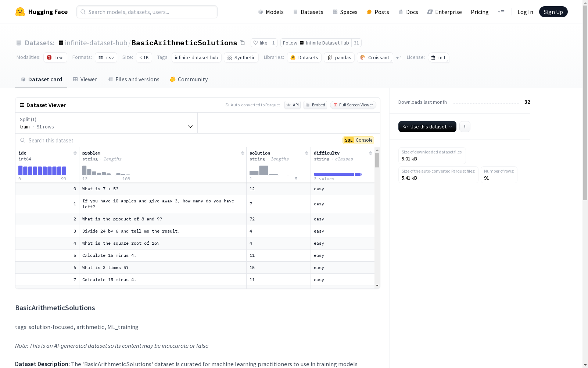This screenshot has height=368, width=588.
Task: Switch to the Dataset card tab
Action: coord(41,79)
